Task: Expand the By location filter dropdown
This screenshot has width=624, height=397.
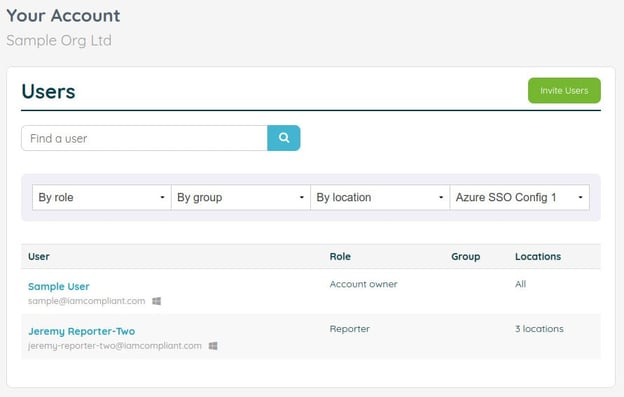Action: (380, 197)
